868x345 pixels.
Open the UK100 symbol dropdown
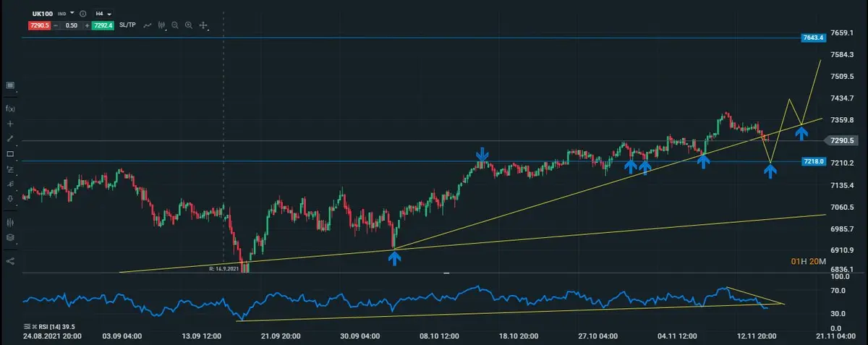tap(72, 13)
